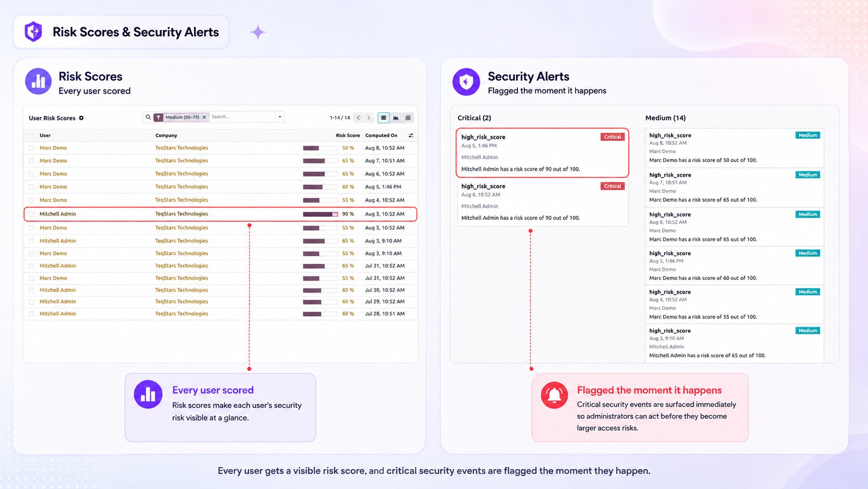The width and height of the screenshot is (868, 489).
Task: Sort by the Company column header
Action: [x=166, y=136]
